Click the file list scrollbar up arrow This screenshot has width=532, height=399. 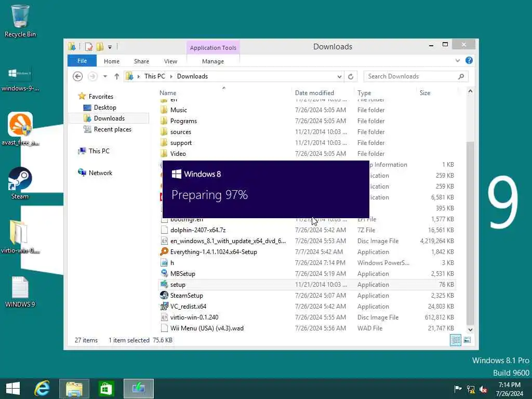coord(470,91)
